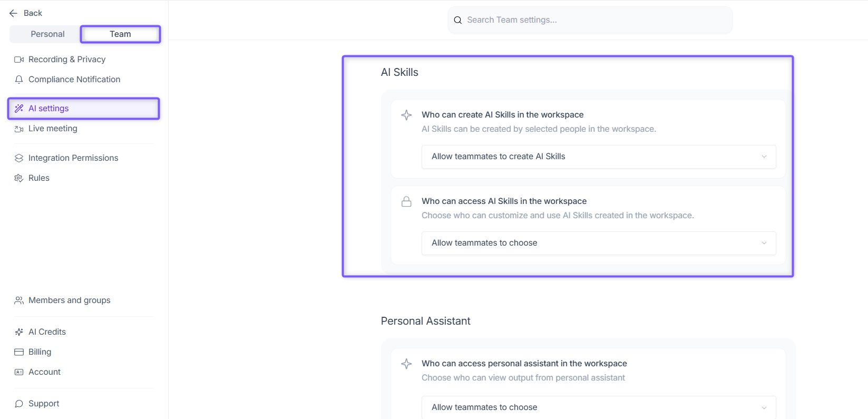The width and height of the screenshot is (868, 419).
Task: Expand the 'Allow teammates to create AI Skills' dropdown
Action: coord(599,157)
